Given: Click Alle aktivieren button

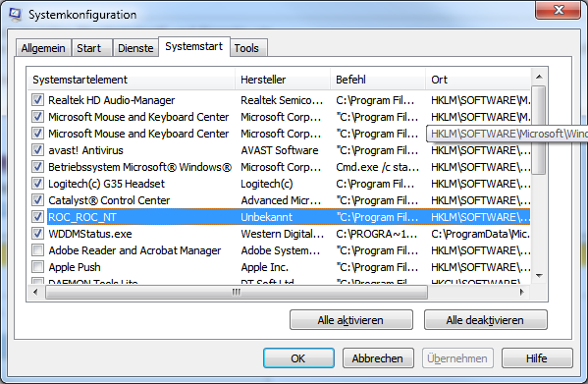Looking at the screenshot, I should click(351, 320).
